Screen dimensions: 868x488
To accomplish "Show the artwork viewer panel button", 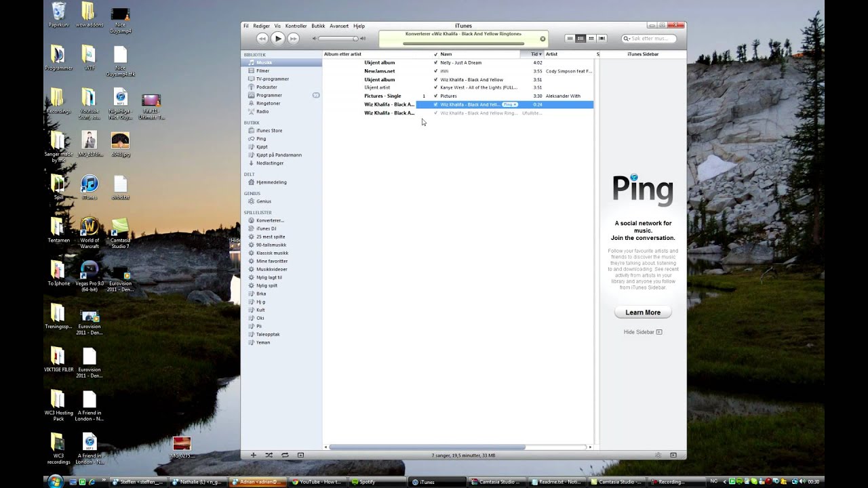I will (300, 455).
